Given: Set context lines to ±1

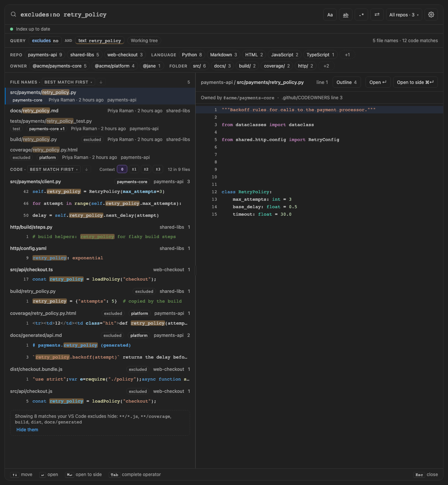Looking at the screenshot, I should pos(134,169).
